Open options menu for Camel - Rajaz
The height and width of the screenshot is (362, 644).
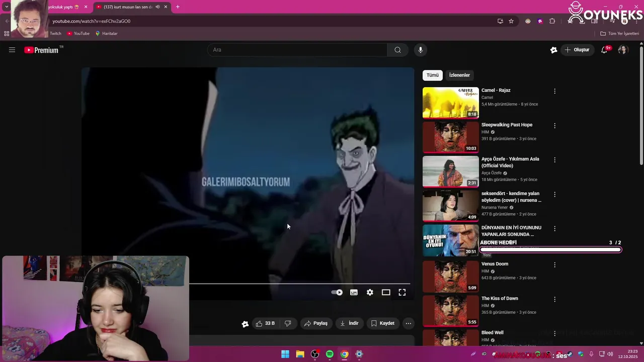(x=554, y=91)
